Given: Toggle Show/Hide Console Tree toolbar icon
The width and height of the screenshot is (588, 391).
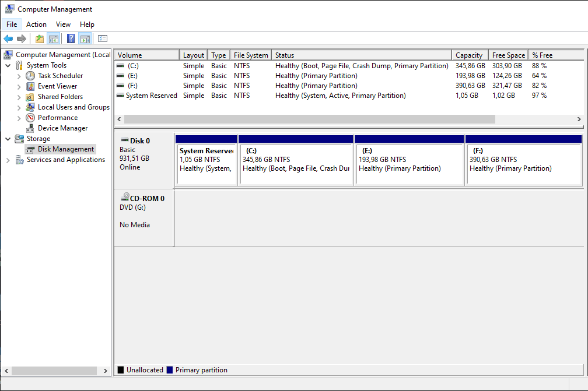Looking at the screenshot, I should (54, 38).
